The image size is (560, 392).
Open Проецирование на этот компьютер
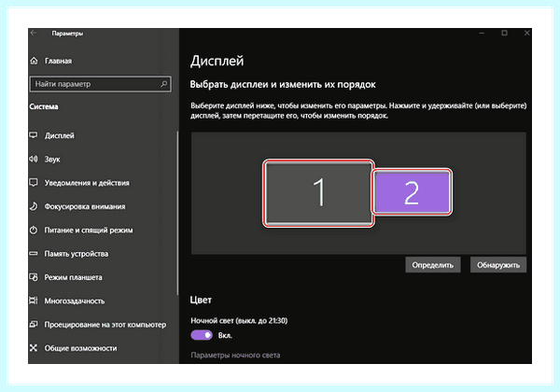105,325
